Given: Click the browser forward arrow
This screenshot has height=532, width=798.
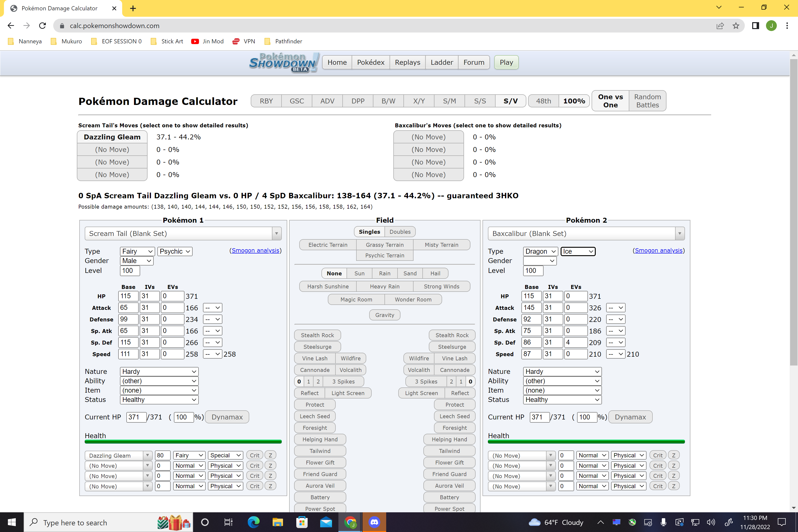Looking at the screenshot, I should coord(26,25).
